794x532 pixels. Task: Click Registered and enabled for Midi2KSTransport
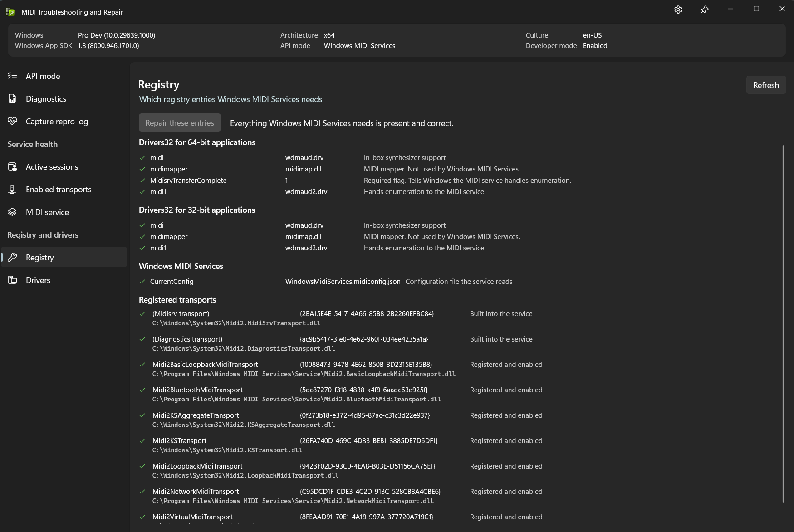(506, 441)
